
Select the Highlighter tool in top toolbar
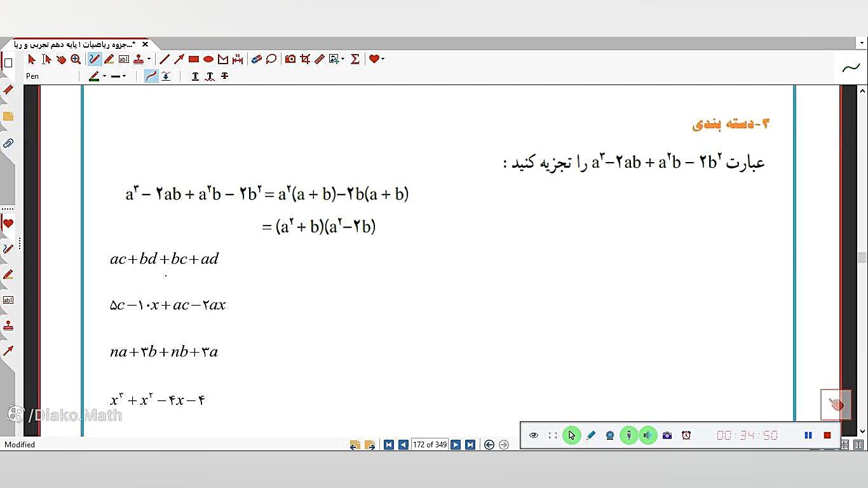coord(109,59)
